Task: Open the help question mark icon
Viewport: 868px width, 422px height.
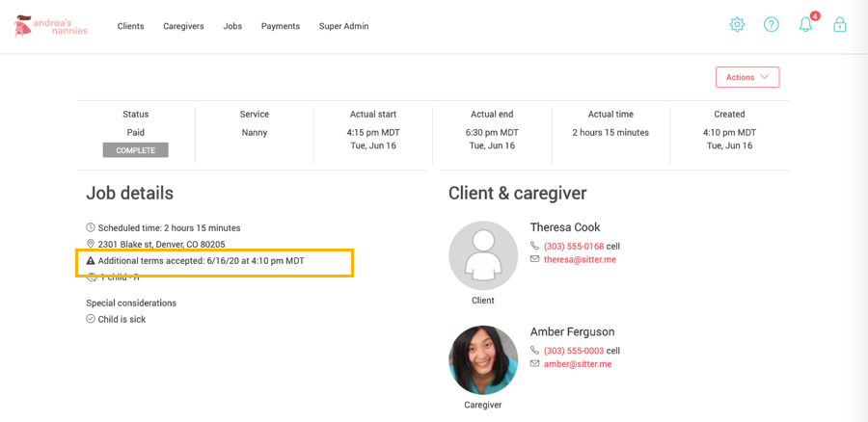Action: 772,25
